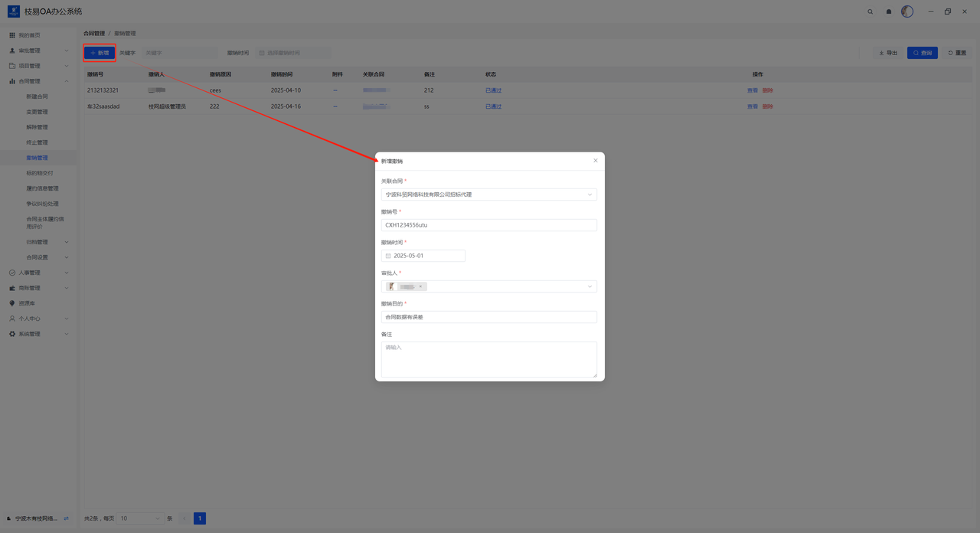Select 标的物交付 in the sidebar
This screenshot has width=980, height=533.
40,173
